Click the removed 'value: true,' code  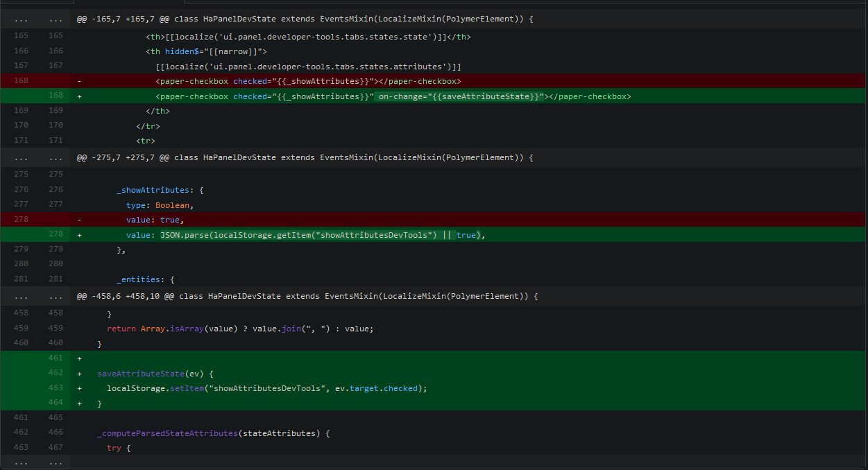coord(154,220)
